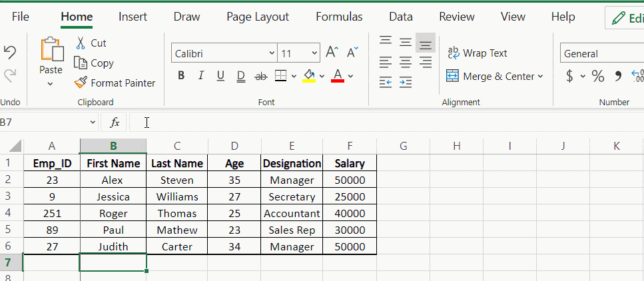Click the Merge & Center icon
This screenshot has height=281, width=644.
click(x=453, y=77)
